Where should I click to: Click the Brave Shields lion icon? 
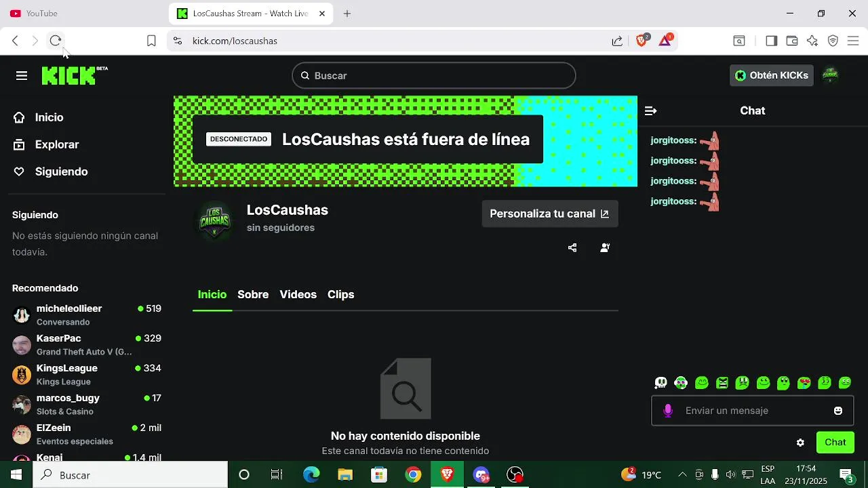[x=642, y=41]
